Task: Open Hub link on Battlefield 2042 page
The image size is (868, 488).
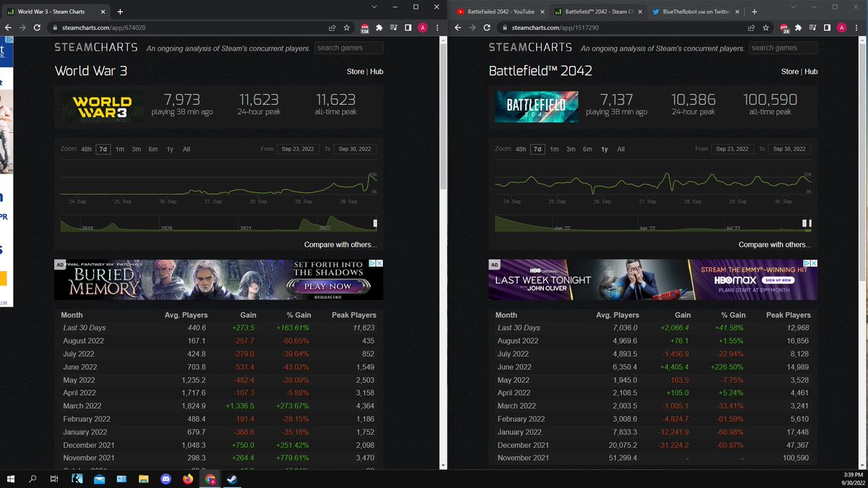Action: (812, 72)
